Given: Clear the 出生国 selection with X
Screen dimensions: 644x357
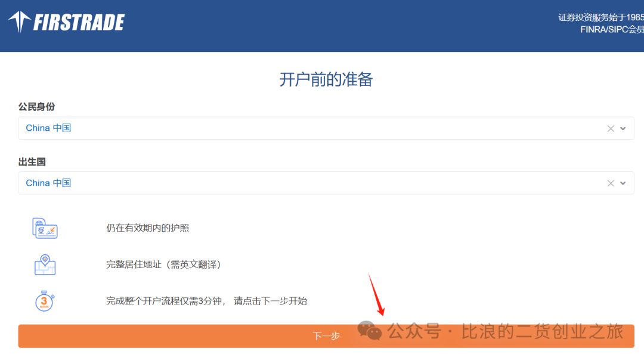Looking at the screenshot, I should tap(611, 183).
